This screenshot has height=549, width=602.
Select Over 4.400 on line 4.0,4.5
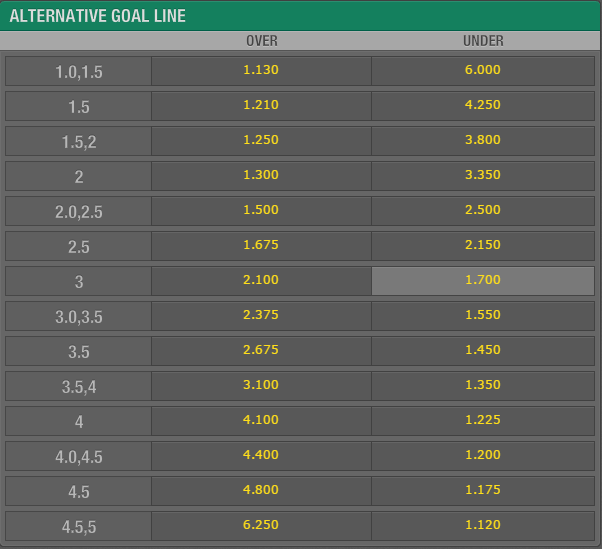point(261,456)
